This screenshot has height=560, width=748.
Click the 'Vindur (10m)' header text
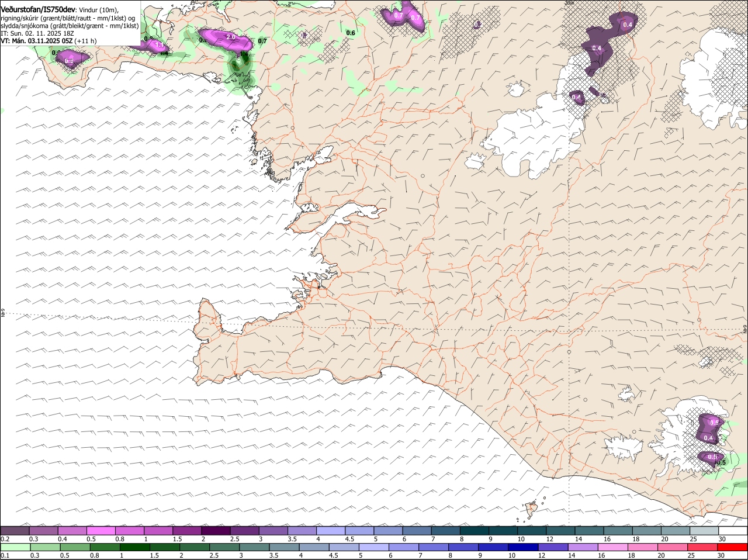[98, 11]
